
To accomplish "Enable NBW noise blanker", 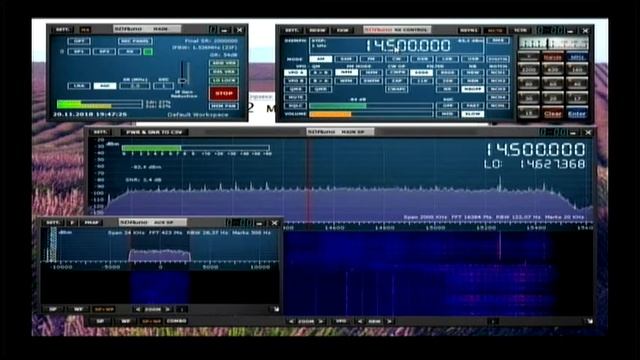I will [x=472, y=73].
